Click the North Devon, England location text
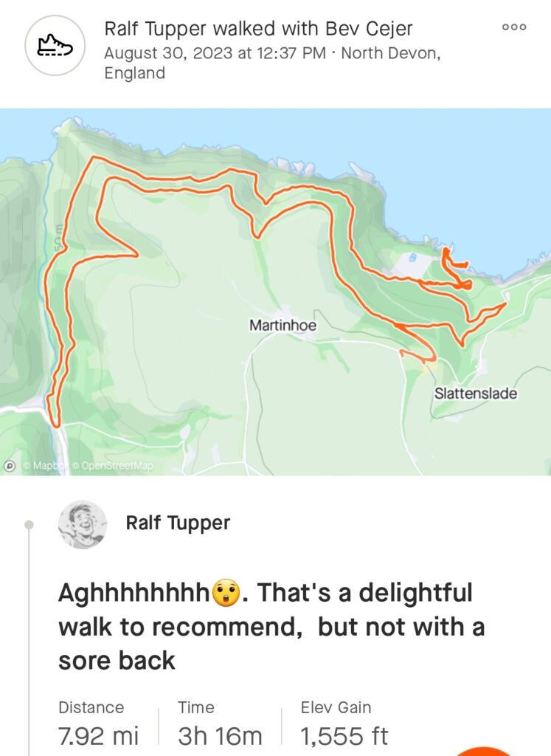This screenshot has width=551, height=756. click(x=272, y=63)
